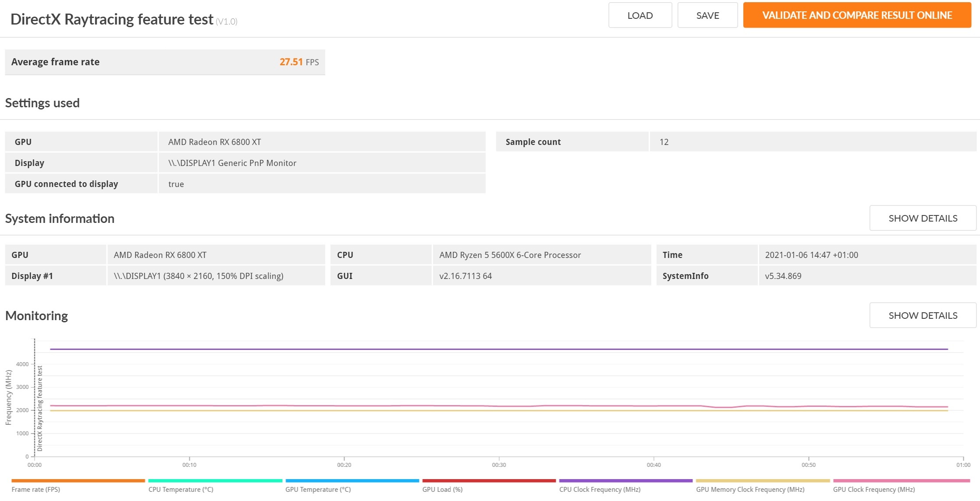Click the DirectX Raytracing feature test title
Image resolution: width=980 pixels, height=501 pixels.
pyautogui.click(x=112, y=19)
